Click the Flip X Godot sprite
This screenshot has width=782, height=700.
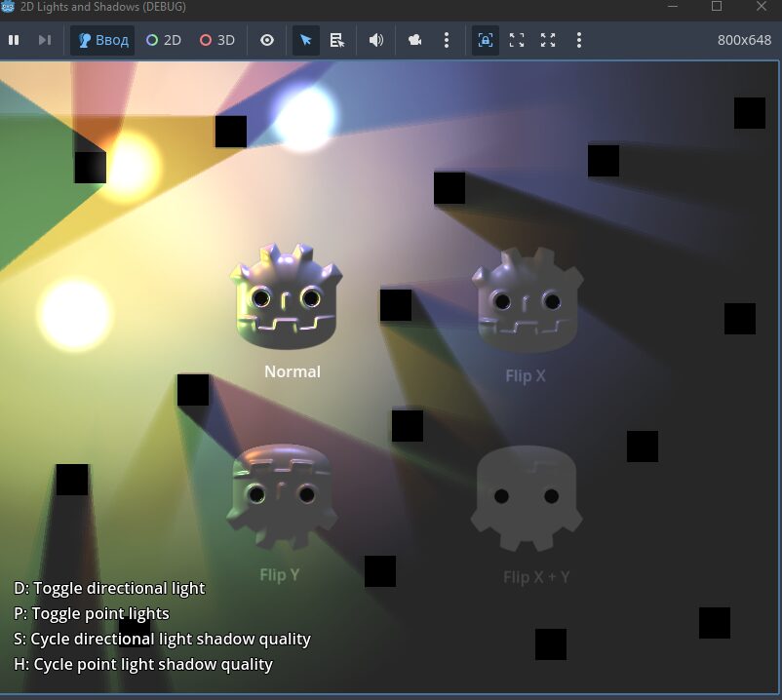[x=528, y=299]
